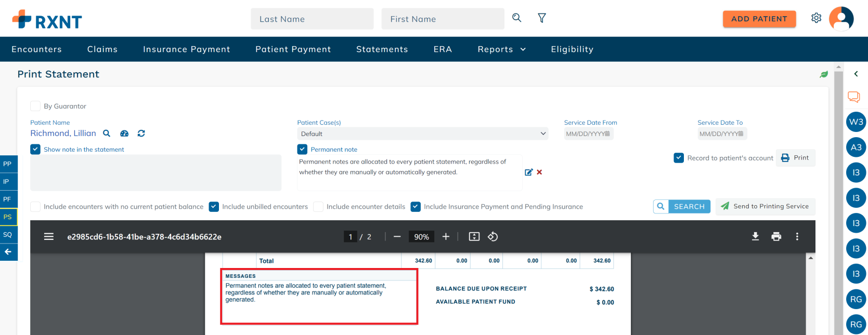Click the ADD PATIENT button
Screen dimensions: 868x335
[x=759, y=19]
